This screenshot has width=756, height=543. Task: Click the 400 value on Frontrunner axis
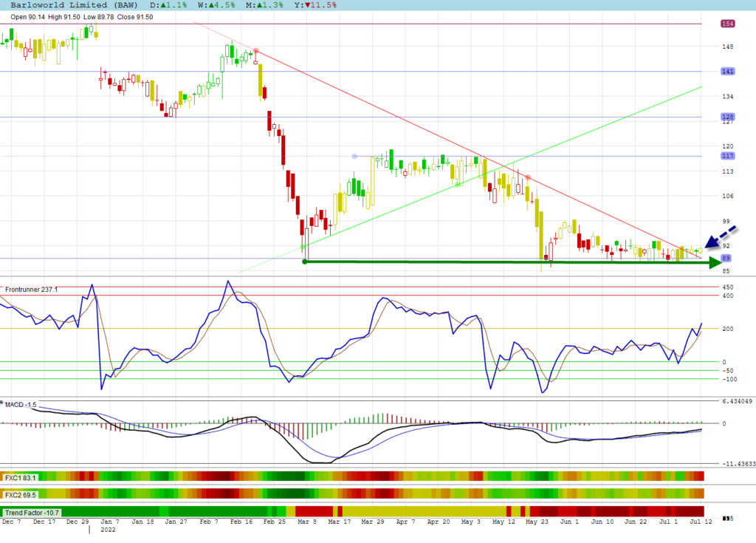coord(727,296)
